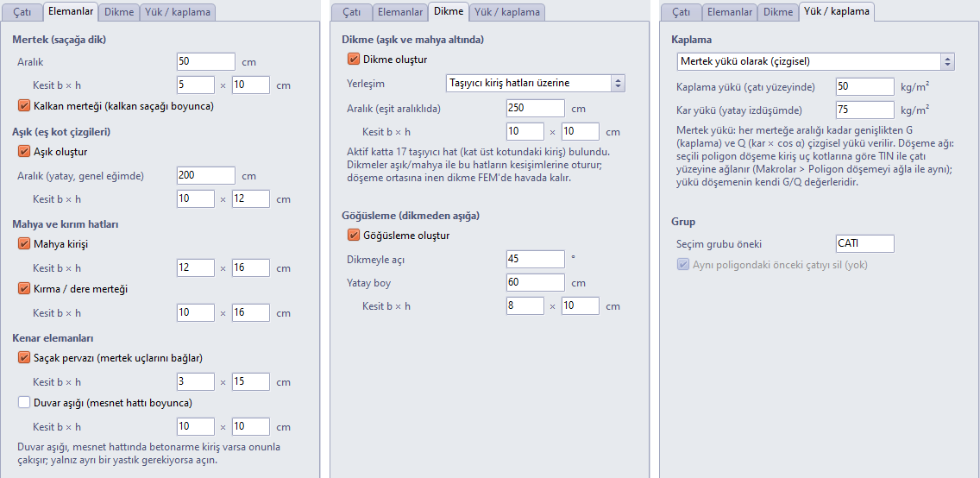Click the greyed Aynı poligondaki önceki çatıyı sil checkbox
The image size is (980, 478).
[683, 264]
